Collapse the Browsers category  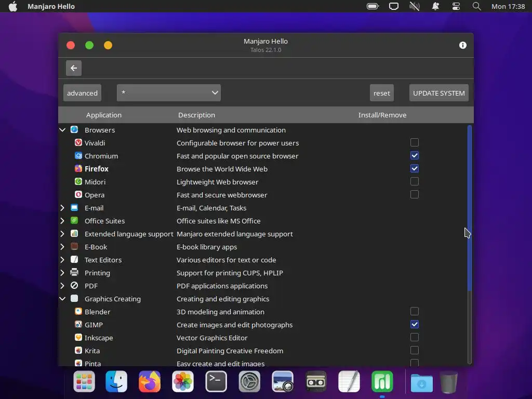coord(62,129)
